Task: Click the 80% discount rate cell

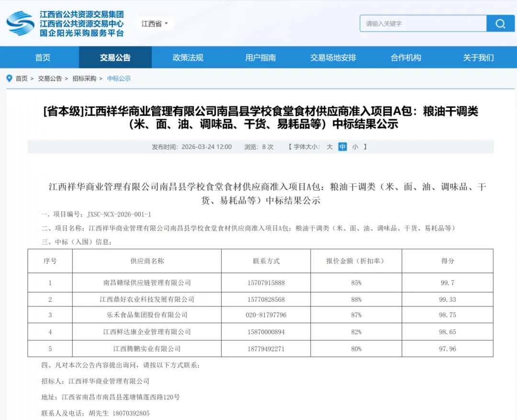Action: [356, 349]
